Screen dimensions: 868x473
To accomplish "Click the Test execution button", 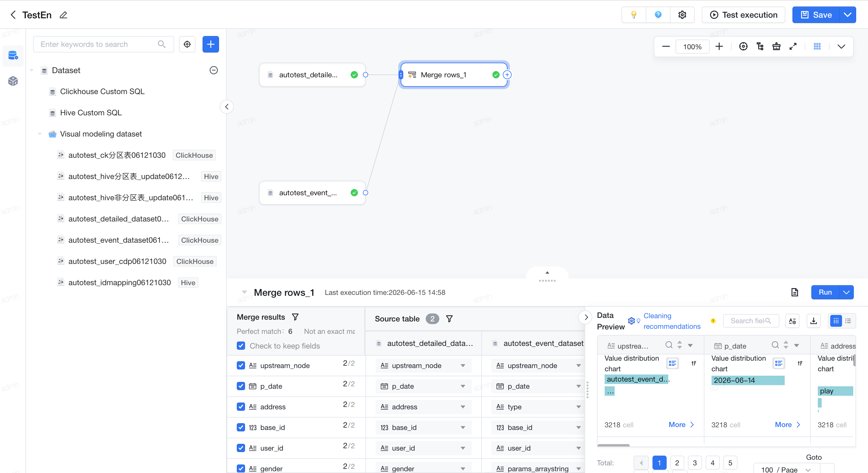I will 743,15.
